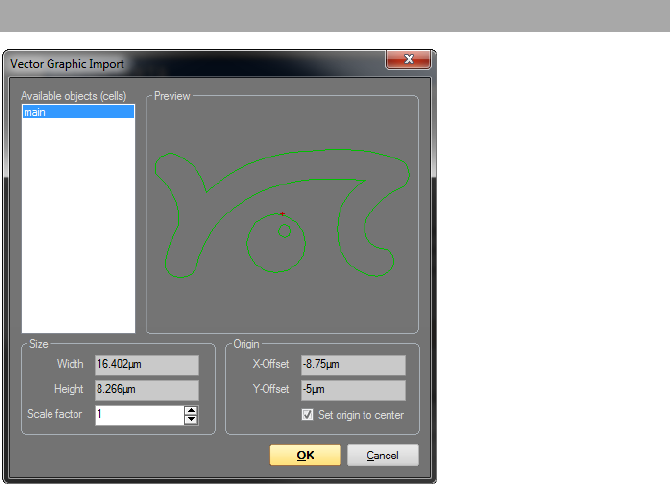Viewport: 670px width, 484px height.
Task: Click the OK button
Action: point(305,455)
